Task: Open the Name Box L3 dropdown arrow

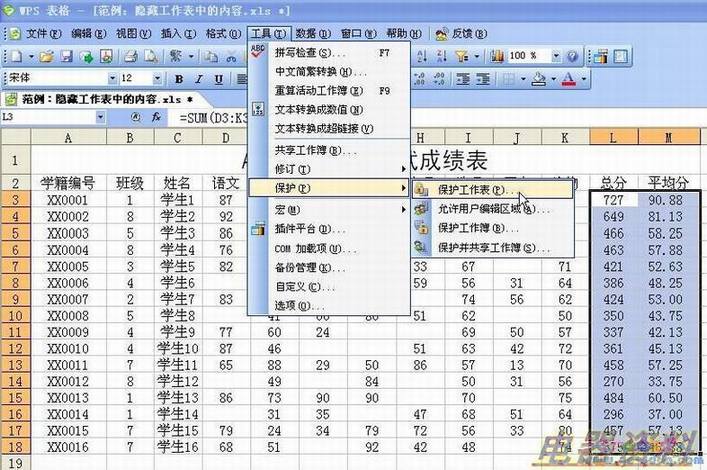Action: point(121,117)
